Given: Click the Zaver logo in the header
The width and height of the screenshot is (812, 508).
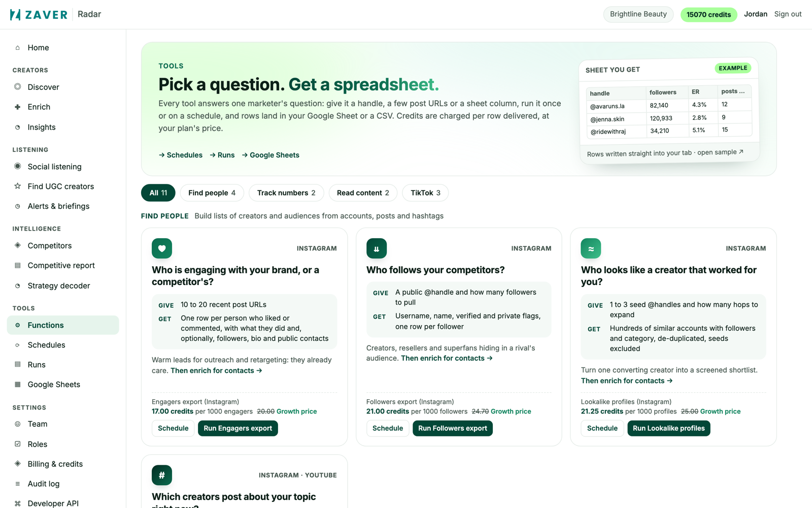Looking at the screenshot, I should tap(39, 14).
